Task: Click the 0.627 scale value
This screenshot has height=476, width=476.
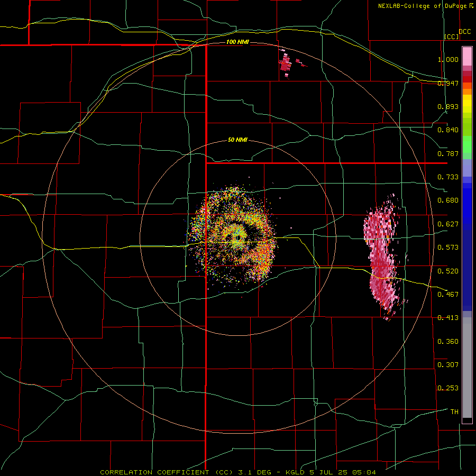Action: pyautogui.click(x=448, y=224)
